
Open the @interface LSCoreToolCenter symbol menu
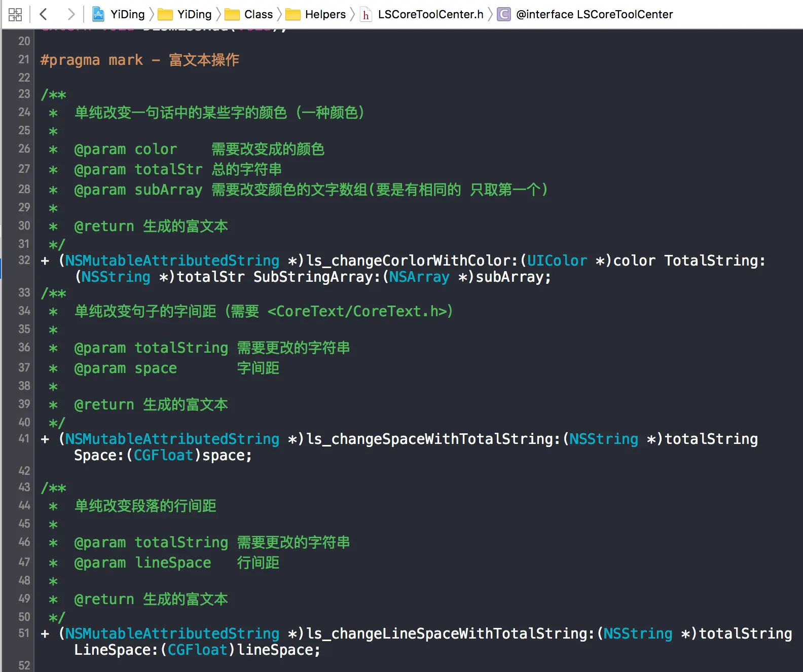pyautogui.click(x=595, y=14)
